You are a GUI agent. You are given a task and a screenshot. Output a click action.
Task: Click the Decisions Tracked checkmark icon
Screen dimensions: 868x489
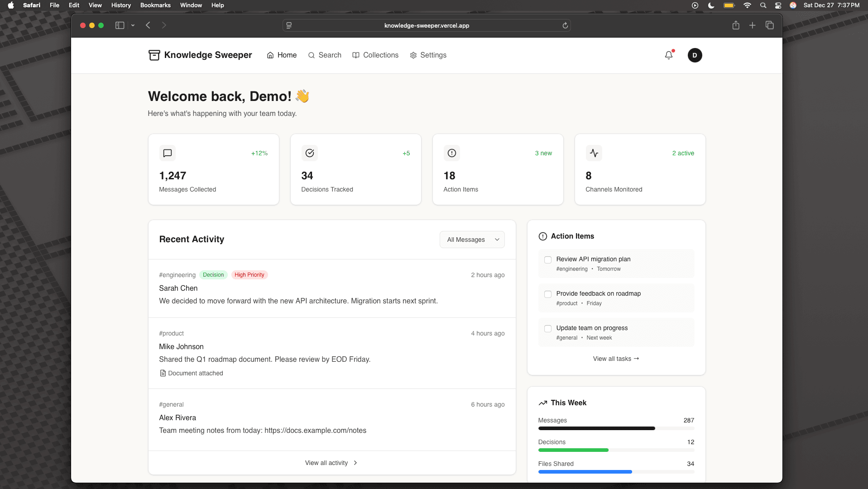pyautogui.click(x=310, y=153)
